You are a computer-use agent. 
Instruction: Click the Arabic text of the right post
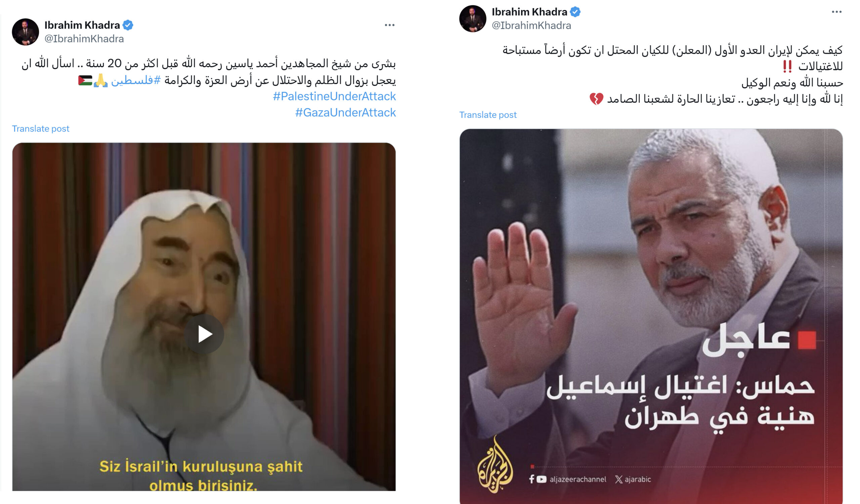(x=672, y=74)
